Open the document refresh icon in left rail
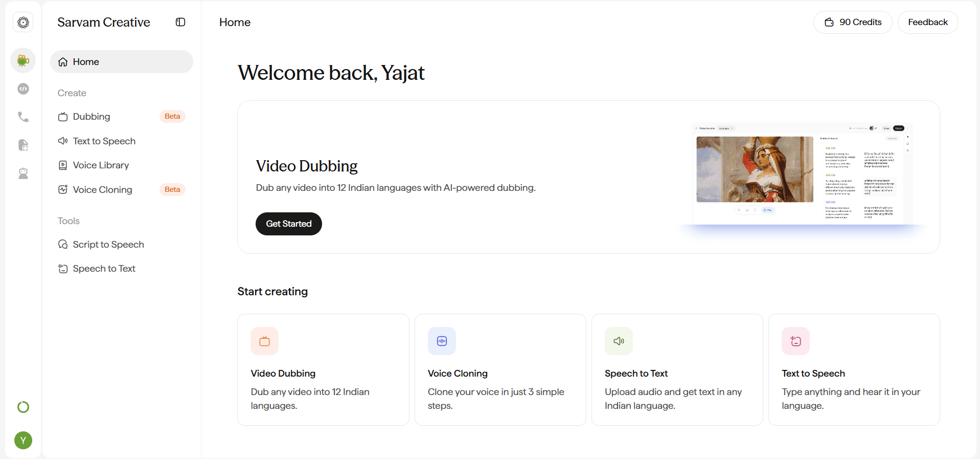Screen dimensions: 980x459 (23, 145)
